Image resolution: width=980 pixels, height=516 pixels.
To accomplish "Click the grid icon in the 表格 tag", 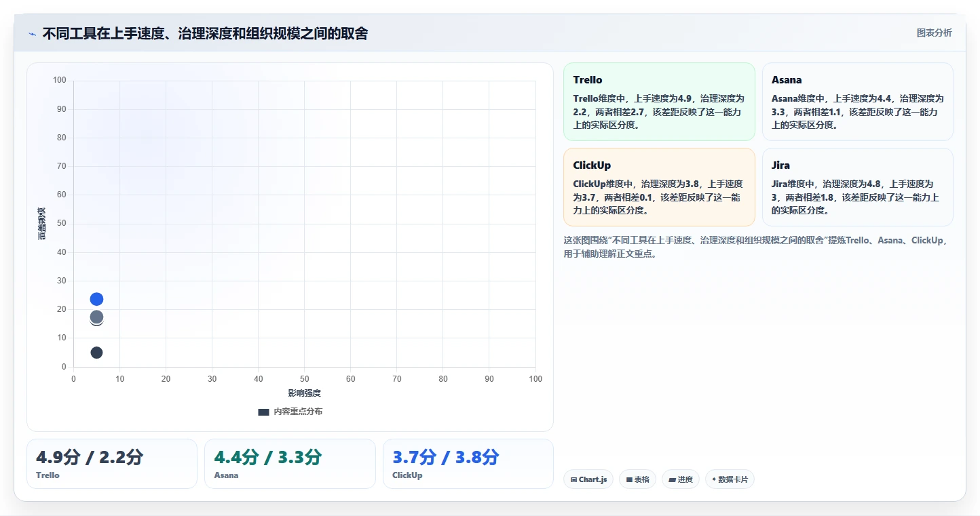I will point(630,479).
